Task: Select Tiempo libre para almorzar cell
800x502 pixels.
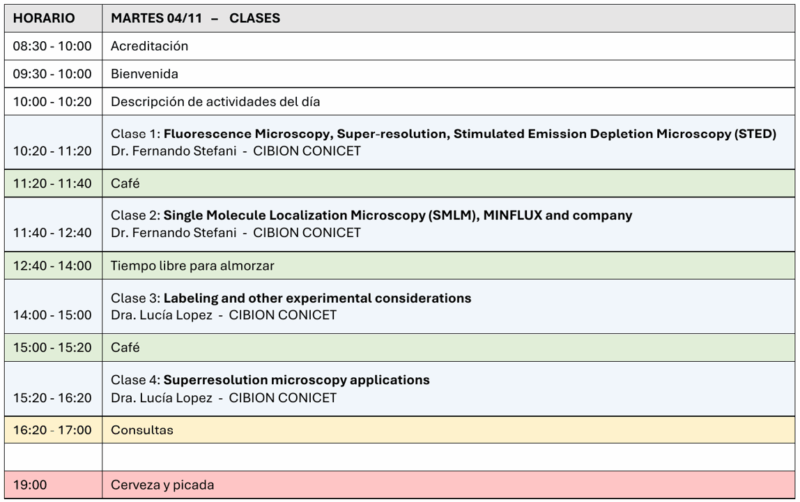Action: 192,266
